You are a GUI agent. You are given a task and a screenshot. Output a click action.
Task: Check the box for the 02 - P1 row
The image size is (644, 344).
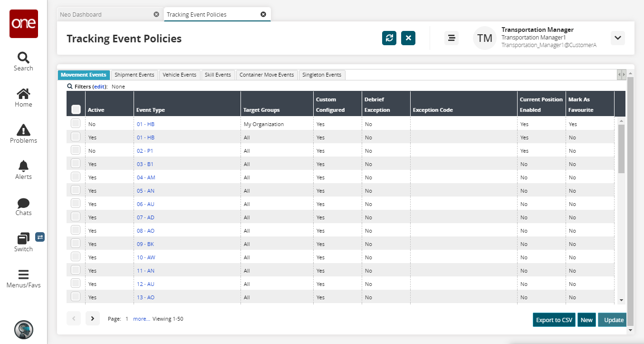(76, 150)
